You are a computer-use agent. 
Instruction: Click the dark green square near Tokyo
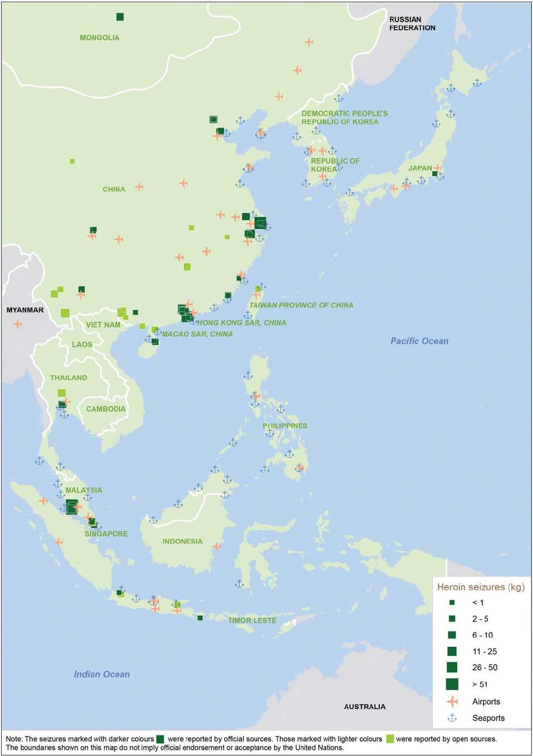click(435, 174)
